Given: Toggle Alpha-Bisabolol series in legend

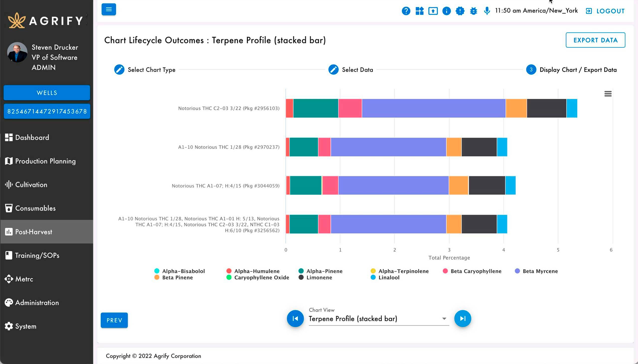Looking at the screenshot, I should pyautogui.click(x=180, y=271).
